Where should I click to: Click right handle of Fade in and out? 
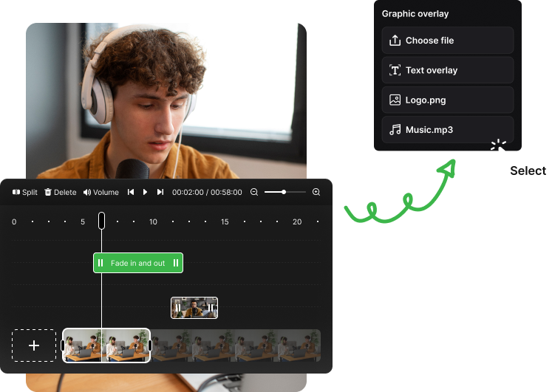click(176, 263)
